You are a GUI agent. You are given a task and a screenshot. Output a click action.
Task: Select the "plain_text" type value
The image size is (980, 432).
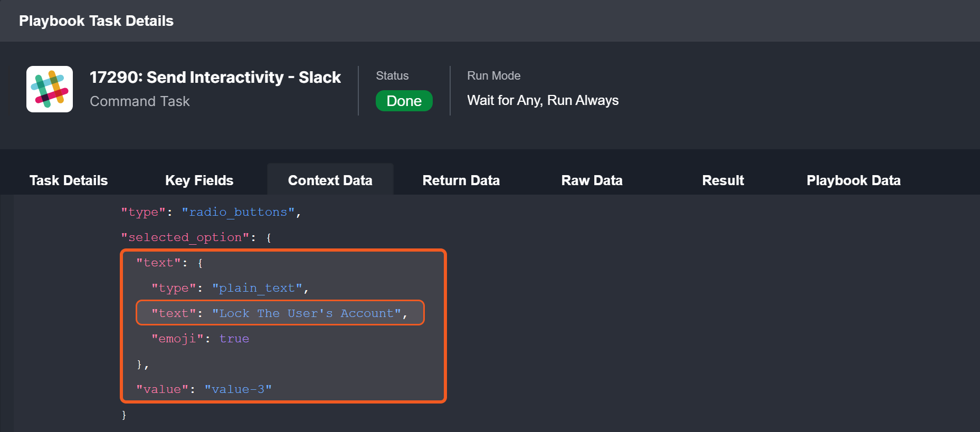[x=257, y=288]
